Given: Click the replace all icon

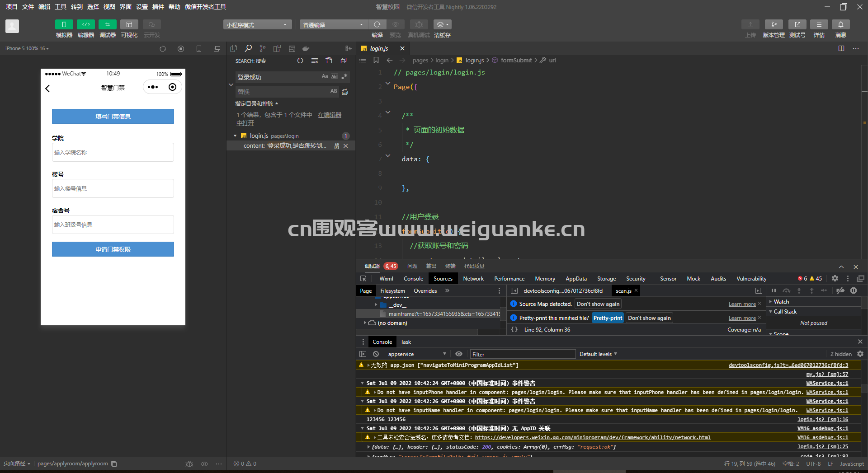Looking at the screenshot, I should tap(345, 92).
